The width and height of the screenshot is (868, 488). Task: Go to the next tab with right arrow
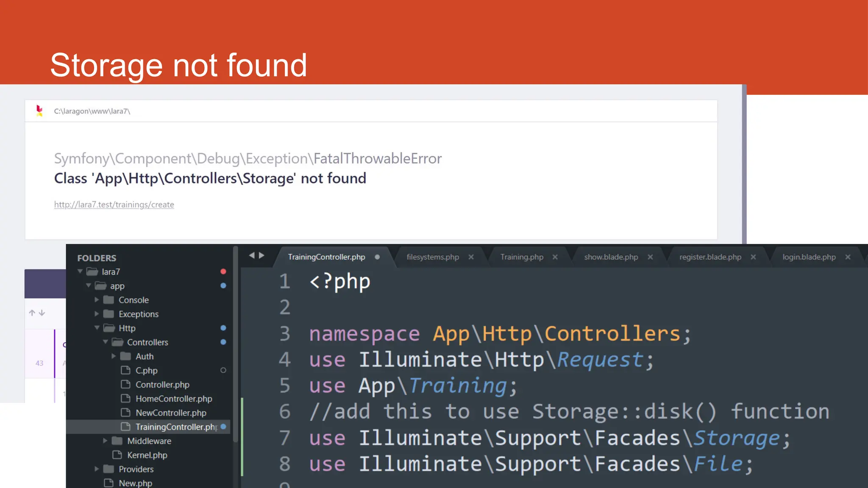click(262, 255)
